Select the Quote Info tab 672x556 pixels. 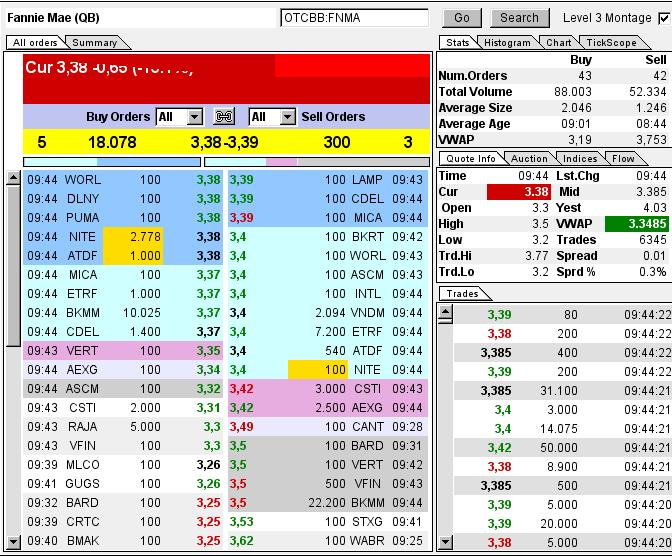tap(471, 159)
